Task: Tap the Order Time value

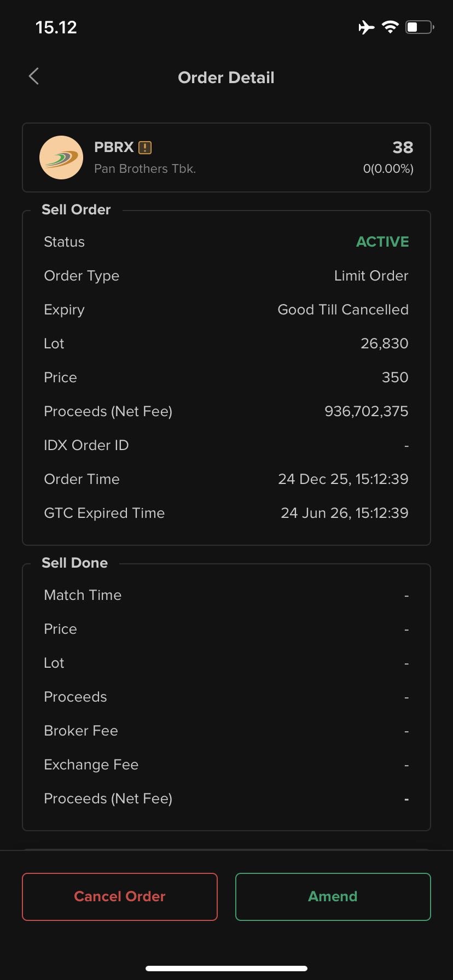Action: tap(343, 479)
